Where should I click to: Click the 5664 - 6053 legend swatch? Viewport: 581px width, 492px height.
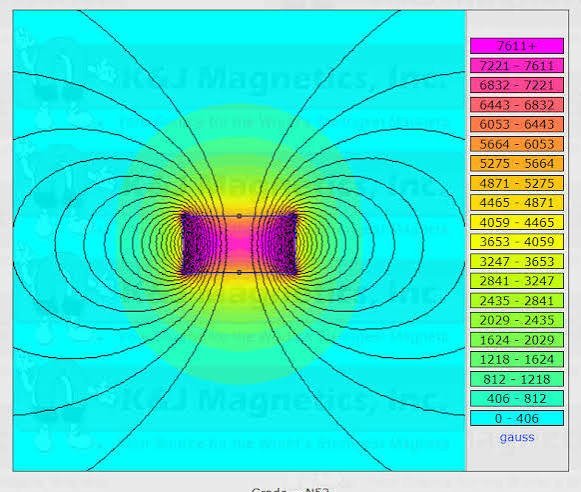pos(517,144)
